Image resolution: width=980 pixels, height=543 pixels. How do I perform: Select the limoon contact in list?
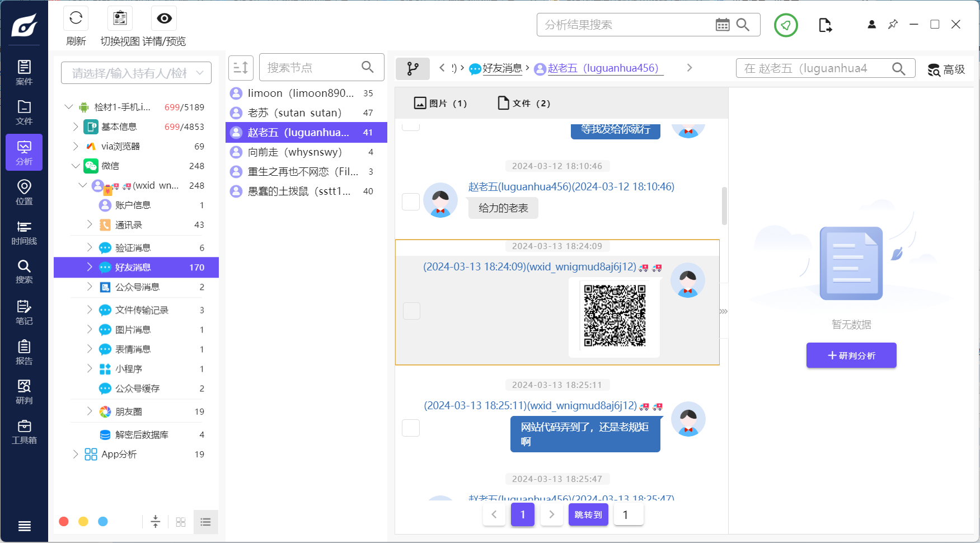306,93
